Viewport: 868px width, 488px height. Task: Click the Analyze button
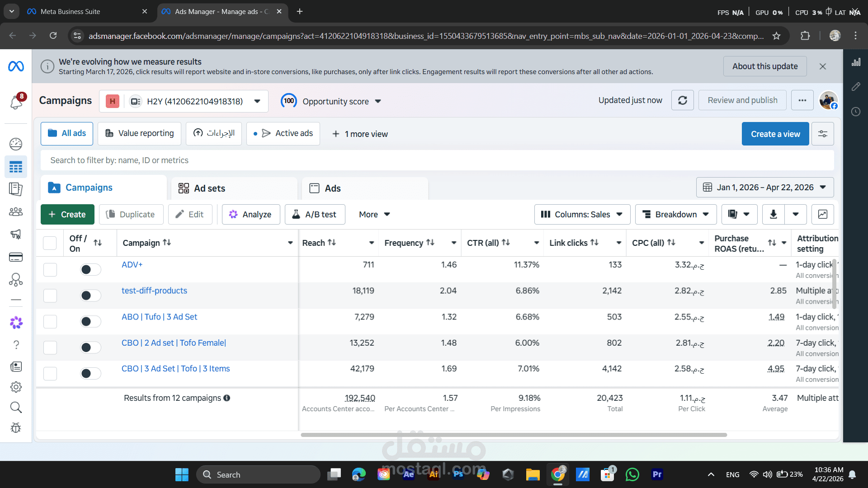click(251, 215)
